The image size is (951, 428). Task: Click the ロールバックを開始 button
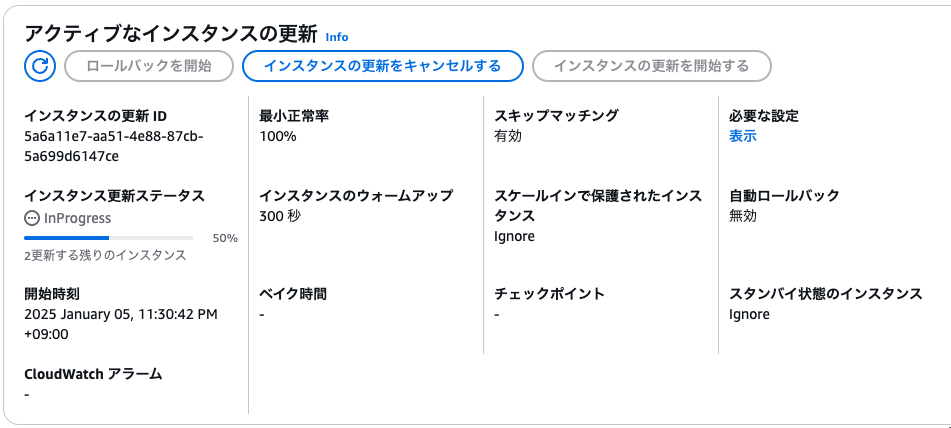(x=149, y=66)
